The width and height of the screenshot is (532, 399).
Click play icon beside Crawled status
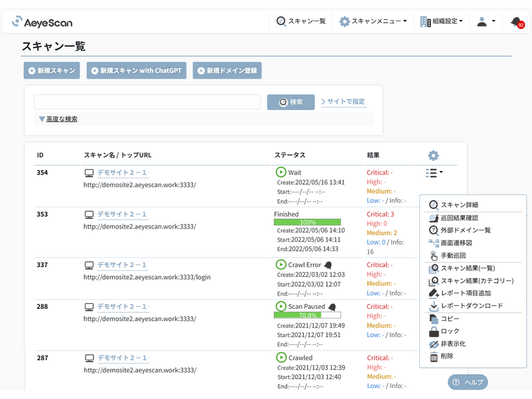click(x=281, y=358)
